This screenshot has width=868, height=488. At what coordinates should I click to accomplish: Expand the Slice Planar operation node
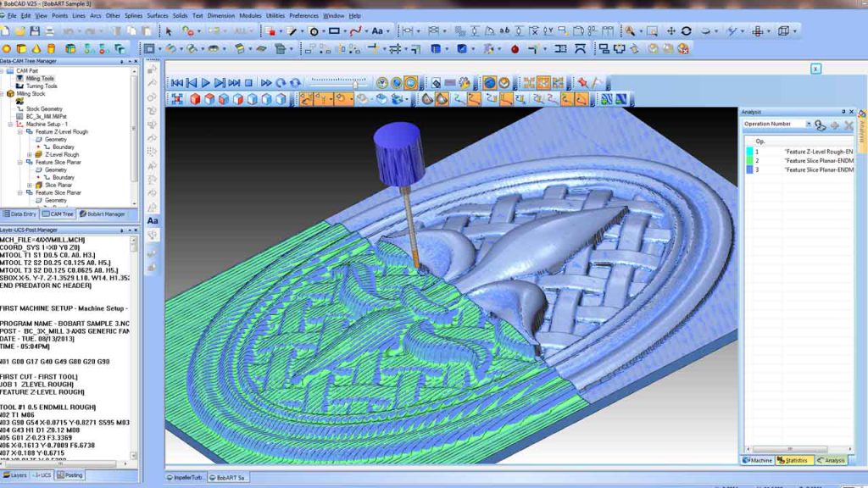point(30,186)
